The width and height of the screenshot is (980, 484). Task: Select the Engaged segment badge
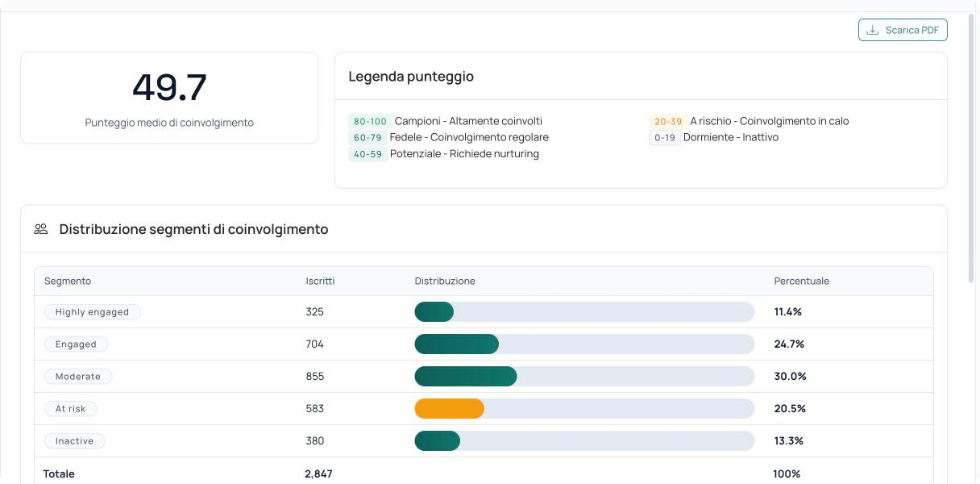(76, 344)
